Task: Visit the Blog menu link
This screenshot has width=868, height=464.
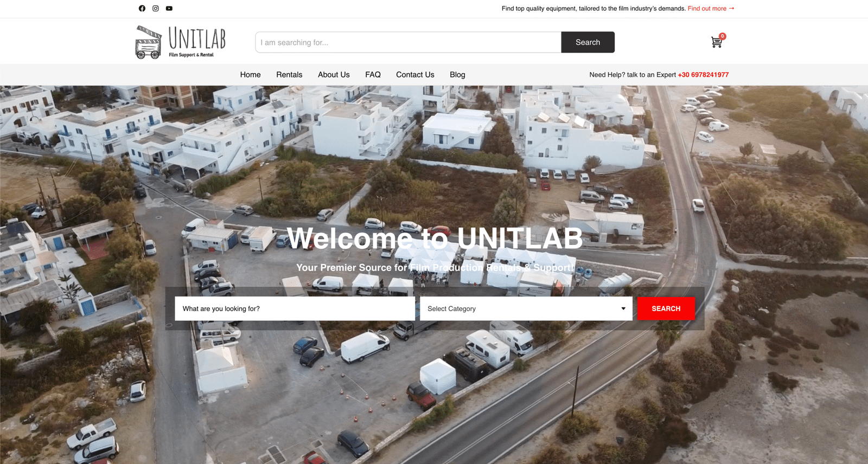Action: click(457, 75)
